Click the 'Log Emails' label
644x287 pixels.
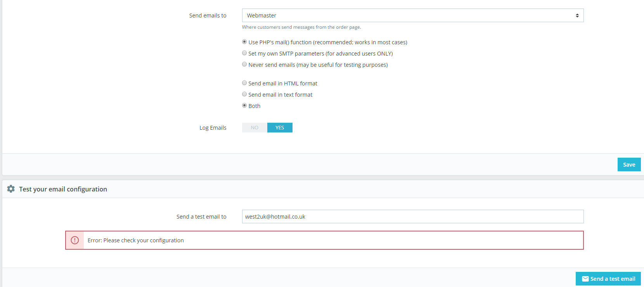(213, 128)
